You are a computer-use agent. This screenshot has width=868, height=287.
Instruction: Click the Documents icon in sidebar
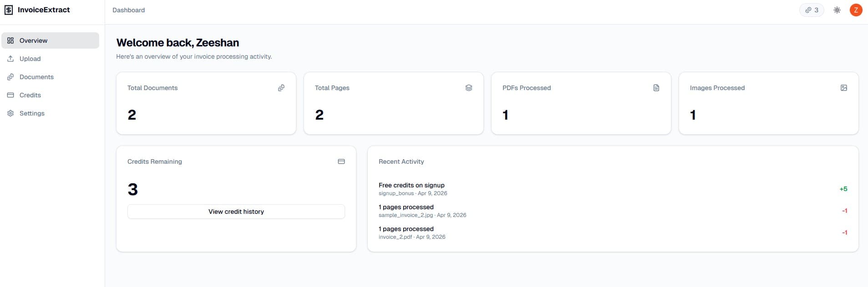(x=10, y=77)
